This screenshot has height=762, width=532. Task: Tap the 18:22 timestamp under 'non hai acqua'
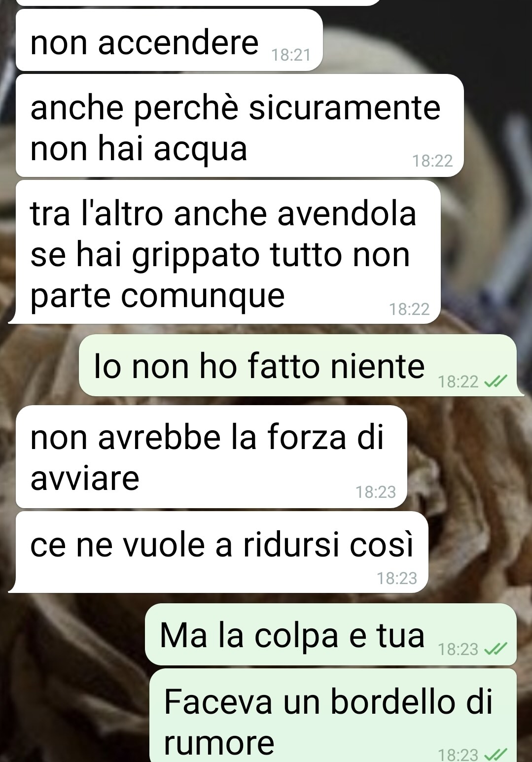click(432, 161)
